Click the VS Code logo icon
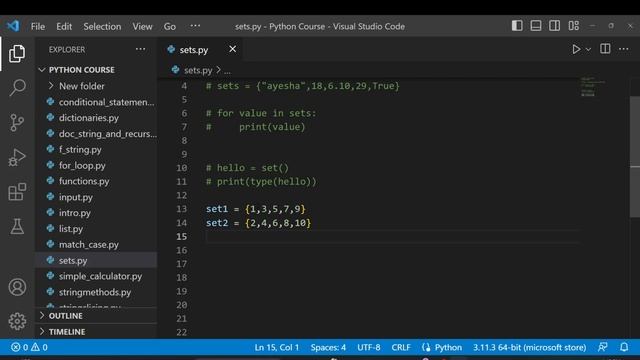Screen dimensions: 640x360 (13, 26)
